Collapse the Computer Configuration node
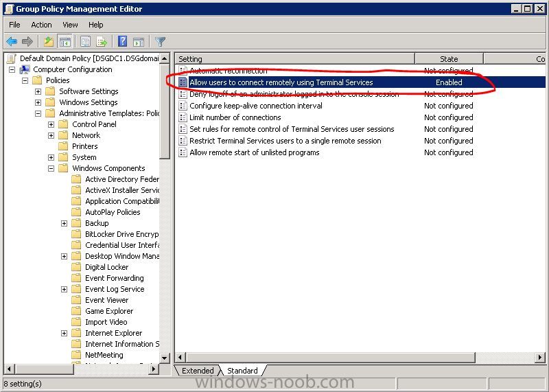 click(x=12, y=69)
